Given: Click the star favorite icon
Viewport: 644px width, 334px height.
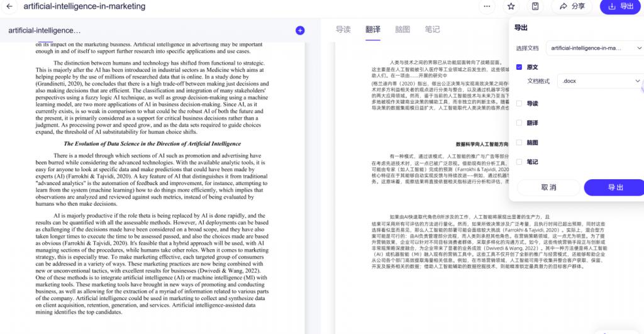Looking at the screenshot, I should (511, 6).
